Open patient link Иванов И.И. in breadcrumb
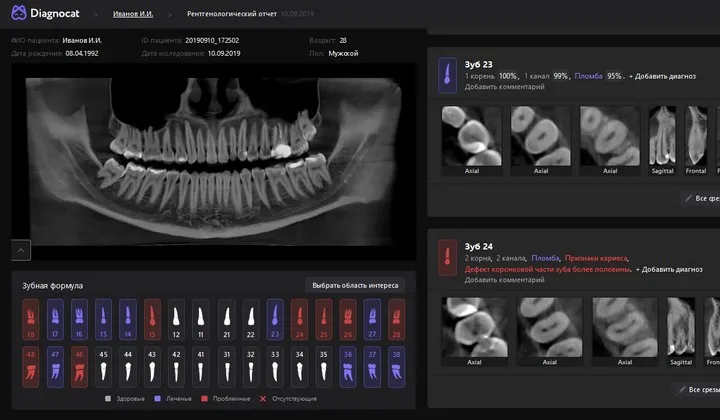Image resolution: width=720 pixels, height=420 pixels. coord(133,14)
